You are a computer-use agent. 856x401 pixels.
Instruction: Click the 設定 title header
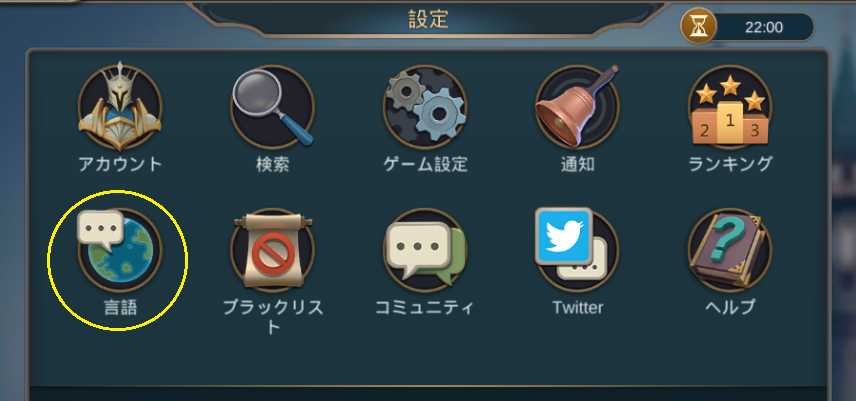tap(429, 19)
